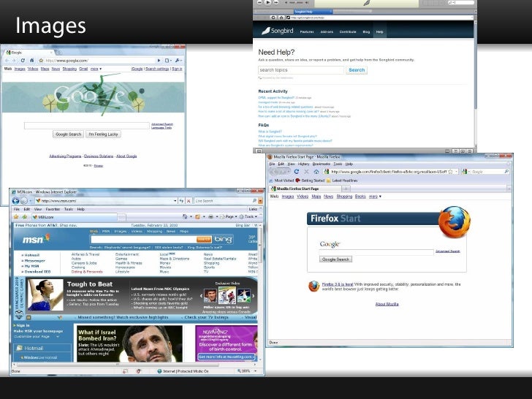532x399 pixels.
Task: Select the Google tab in Chrome
Action: tap(28, 53)
